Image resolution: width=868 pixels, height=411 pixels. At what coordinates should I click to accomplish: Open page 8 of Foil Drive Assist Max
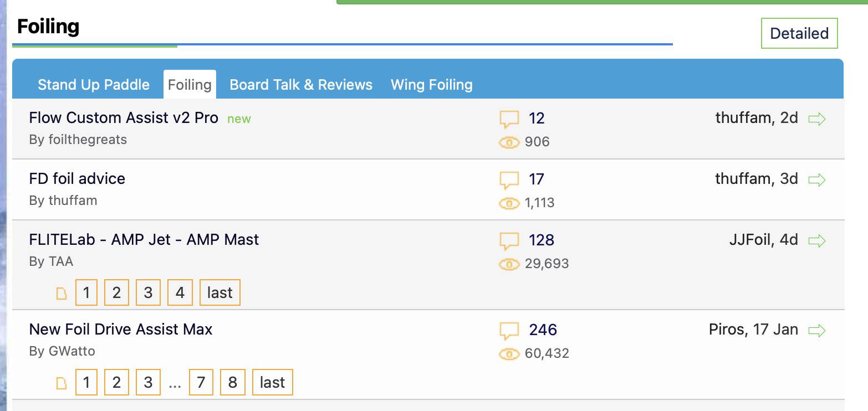click(233, 382)
